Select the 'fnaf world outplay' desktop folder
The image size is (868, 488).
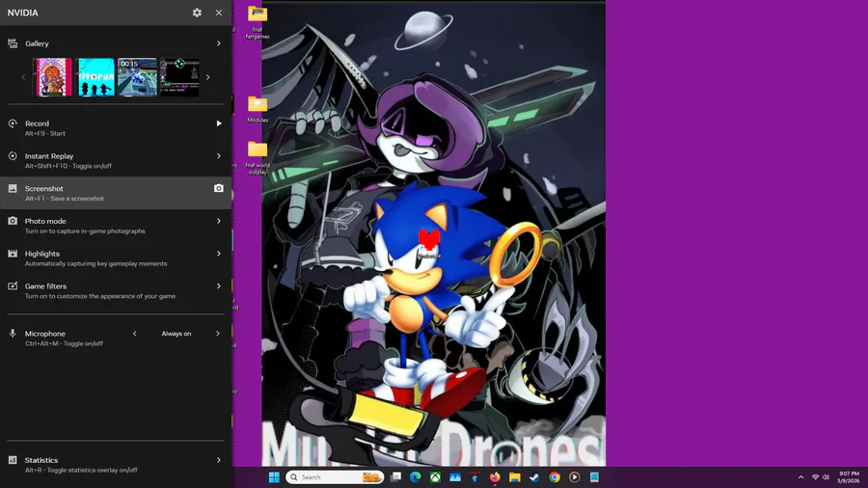point(258,158)
